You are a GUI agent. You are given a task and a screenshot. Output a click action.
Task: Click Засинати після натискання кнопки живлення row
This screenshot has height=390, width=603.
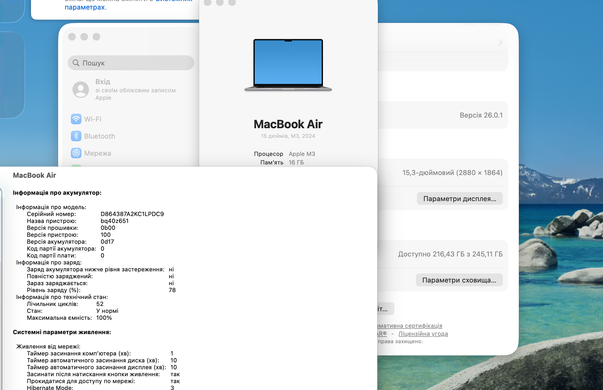click(103, 374)
